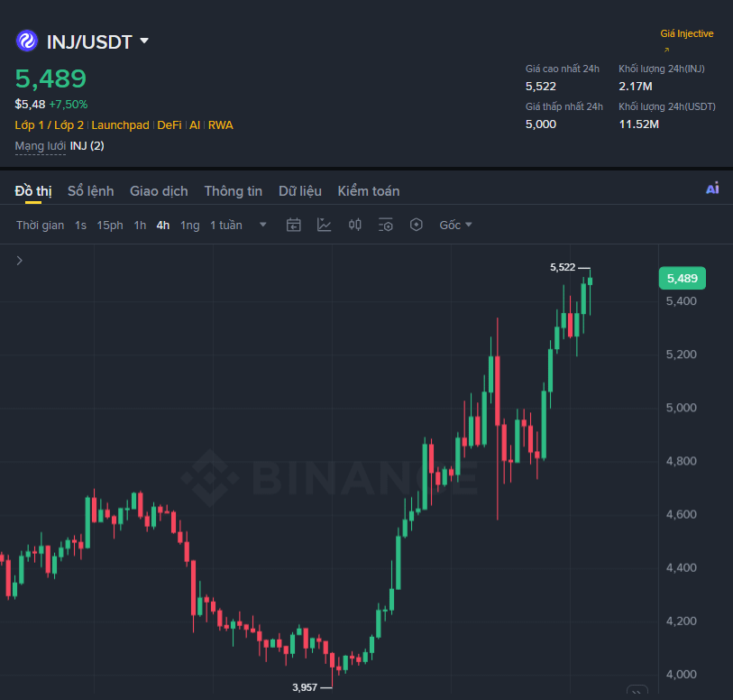Click the 24h high value 5,522
733x700 pixels.
tap(540, 87)
